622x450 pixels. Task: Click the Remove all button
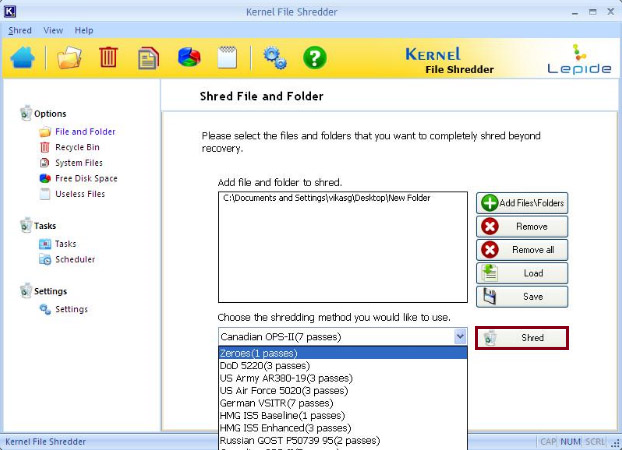(522, 250)
